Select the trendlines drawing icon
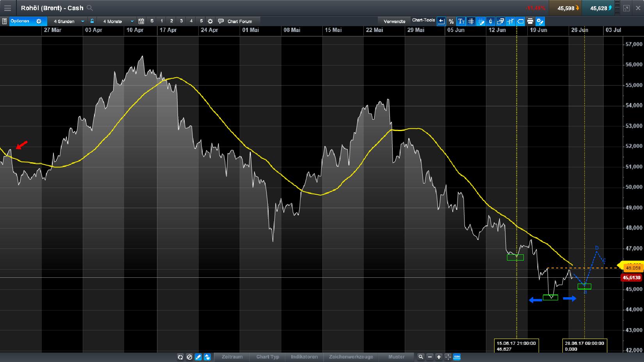Image resolution: width=644 pixels, height=362 pixels. pyautogui.click(x=511, y=21)
